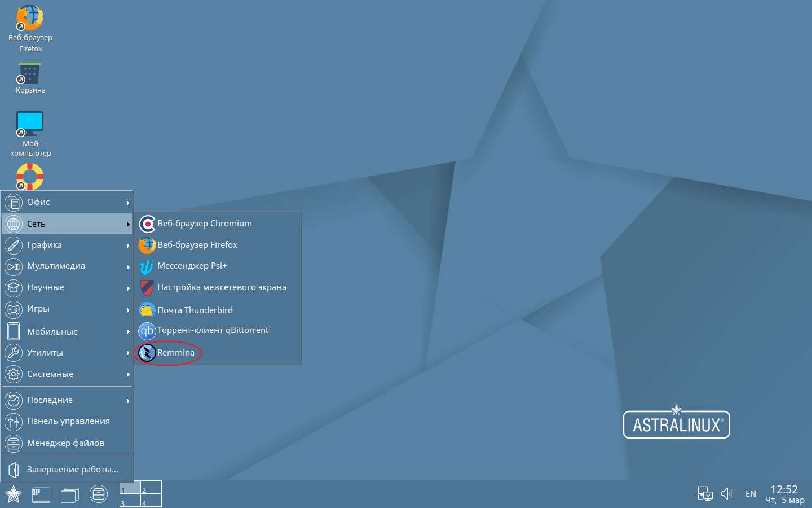This screenshot has height=508, width=812.
Task: Expand the Игры submenu arrow
Action: coord(129,310)
